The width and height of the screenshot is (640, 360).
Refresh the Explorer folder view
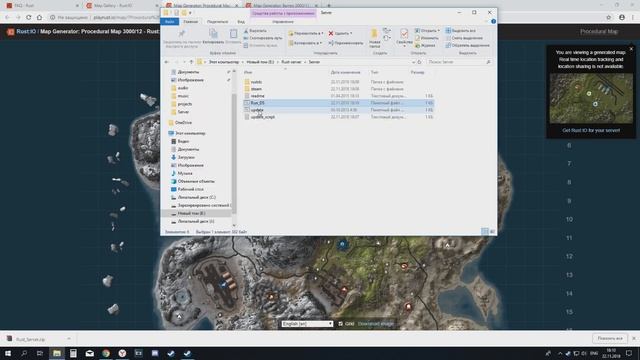click(419, 62)
